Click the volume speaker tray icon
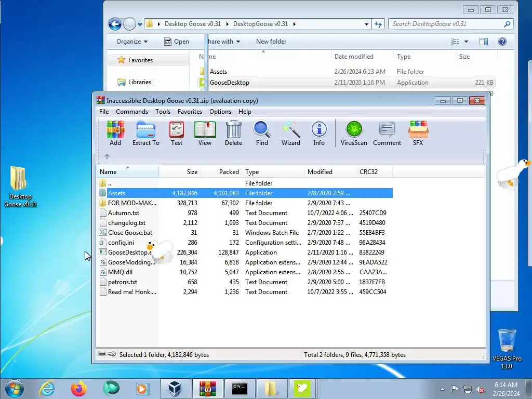This screenshot has height=399, width=532. coord(480,389)
